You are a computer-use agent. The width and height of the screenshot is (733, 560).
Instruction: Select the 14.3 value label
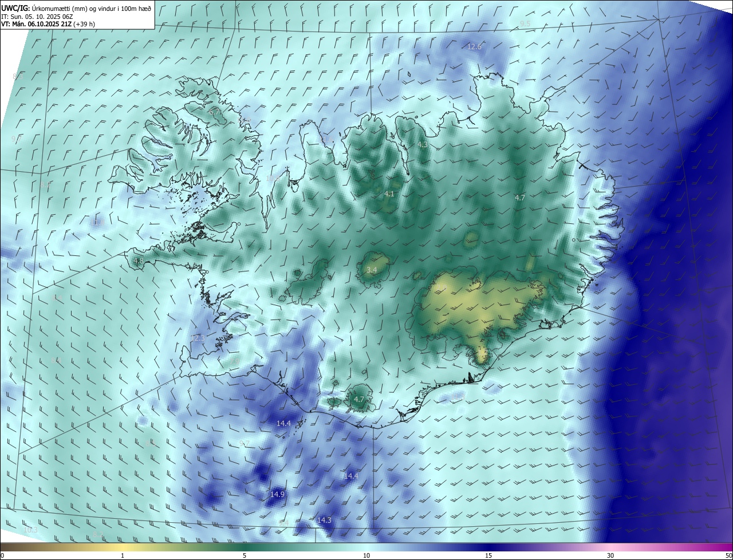(x=324, y=520)
